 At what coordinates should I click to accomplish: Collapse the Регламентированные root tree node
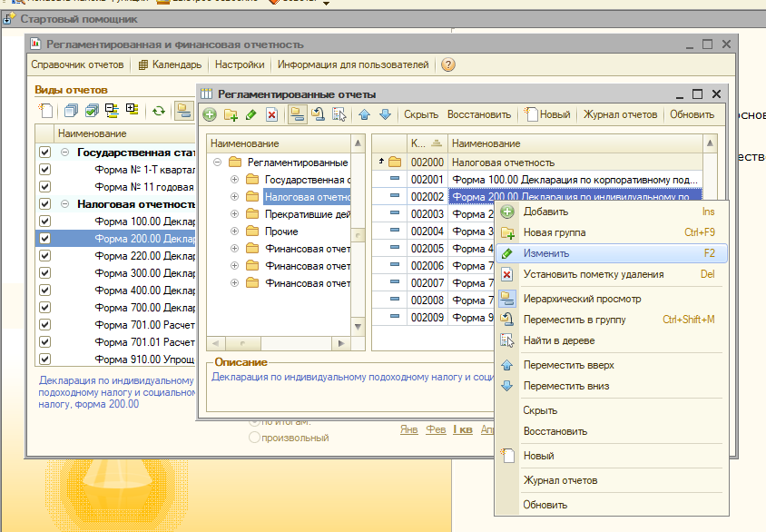click(218, 162)
